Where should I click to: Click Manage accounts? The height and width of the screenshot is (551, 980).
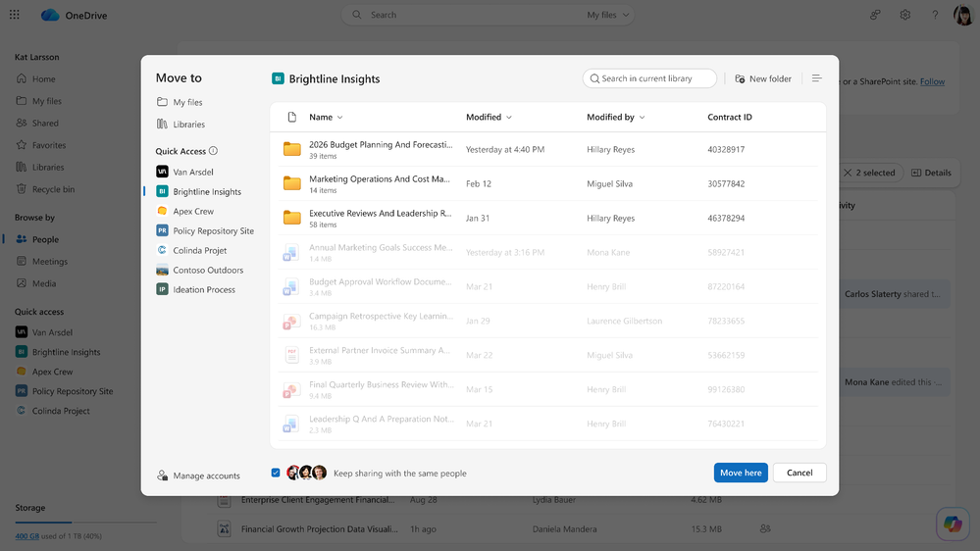[x=198, y=476]
